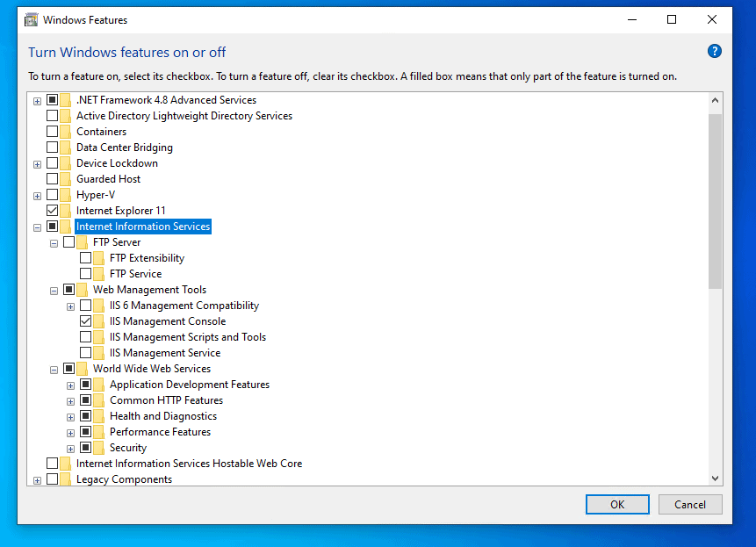The height and width of the screenshot is (547, 756).
Task: Check the Internet Information Services Hostable Web Core checkbox
Action: (52, 463)
